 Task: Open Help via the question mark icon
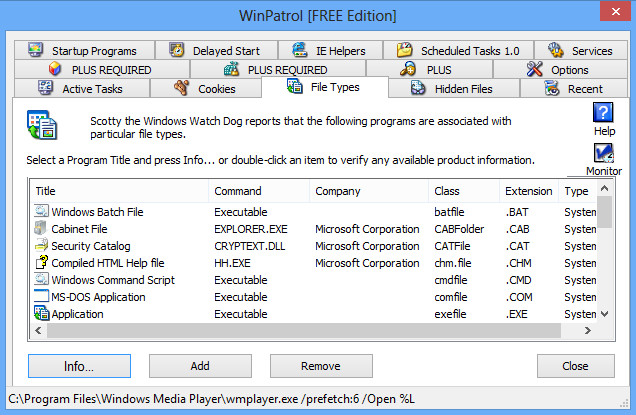[603, 112]
